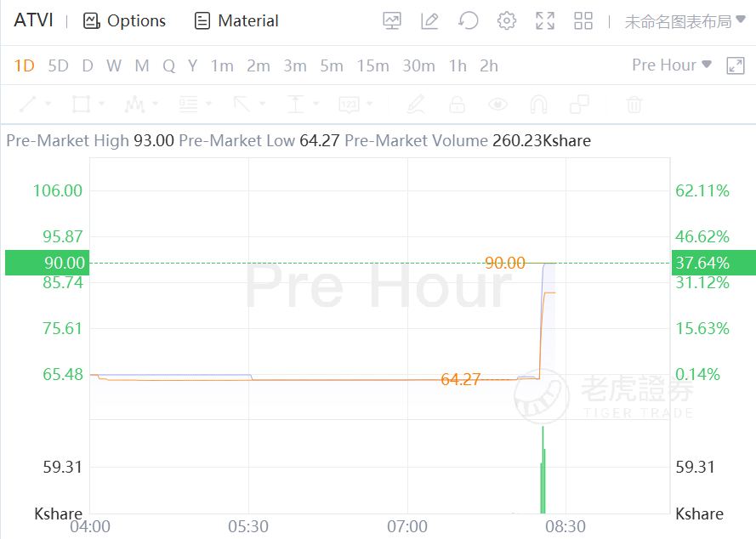Open the Options button
This screenshot has width=756, height=539.
pos(124,21)
